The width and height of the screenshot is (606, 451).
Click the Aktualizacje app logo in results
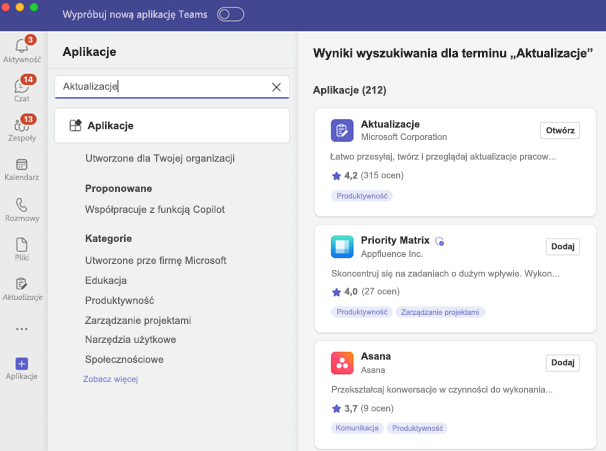point(342,130)
